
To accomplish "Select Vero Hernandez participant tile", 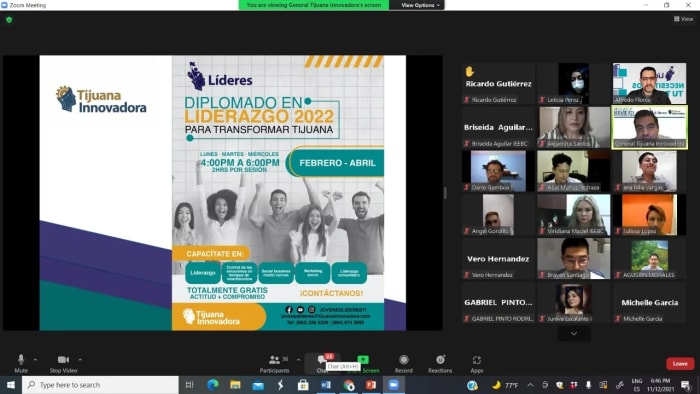I will [x=499, y=258].
